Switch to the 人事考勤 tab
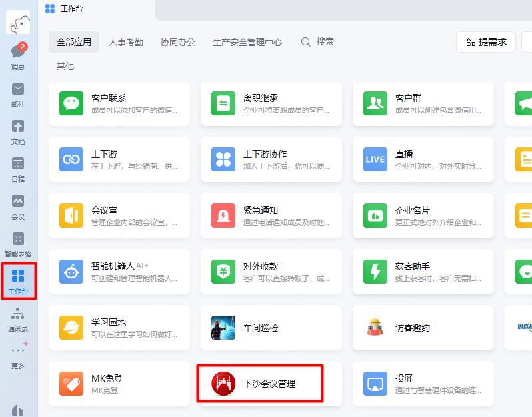 point(126,42)
